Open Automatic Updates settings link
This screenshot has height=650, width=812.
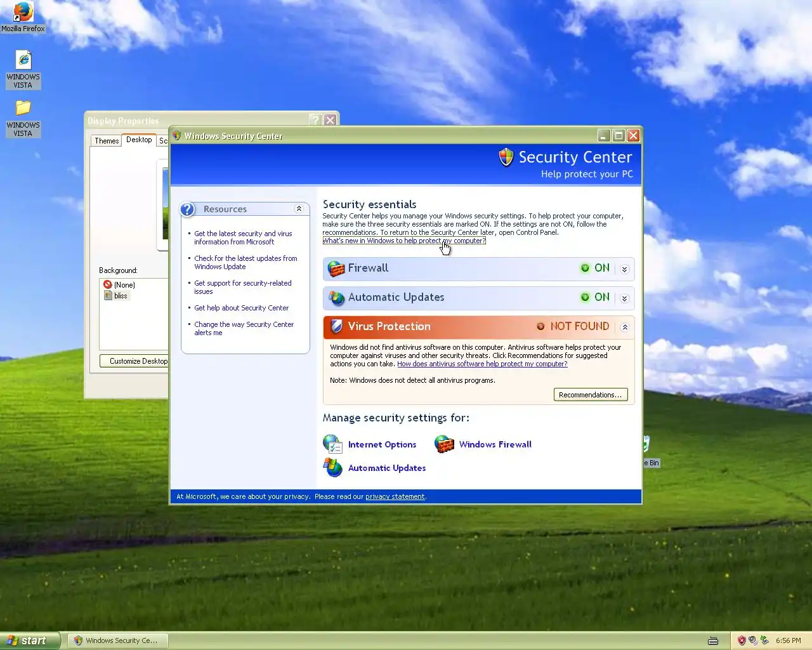click(x=387, y=468)
